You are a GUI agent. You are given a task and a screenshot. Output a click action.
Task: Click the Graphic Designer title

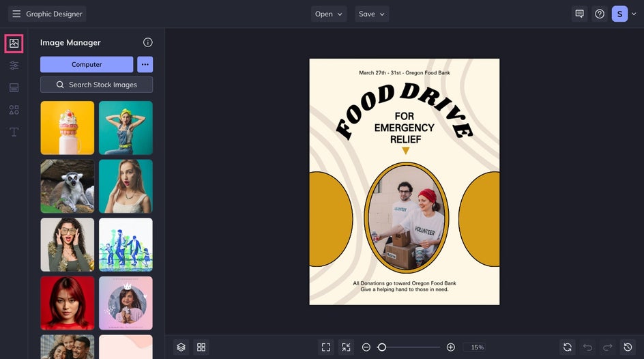pos(54,14)
